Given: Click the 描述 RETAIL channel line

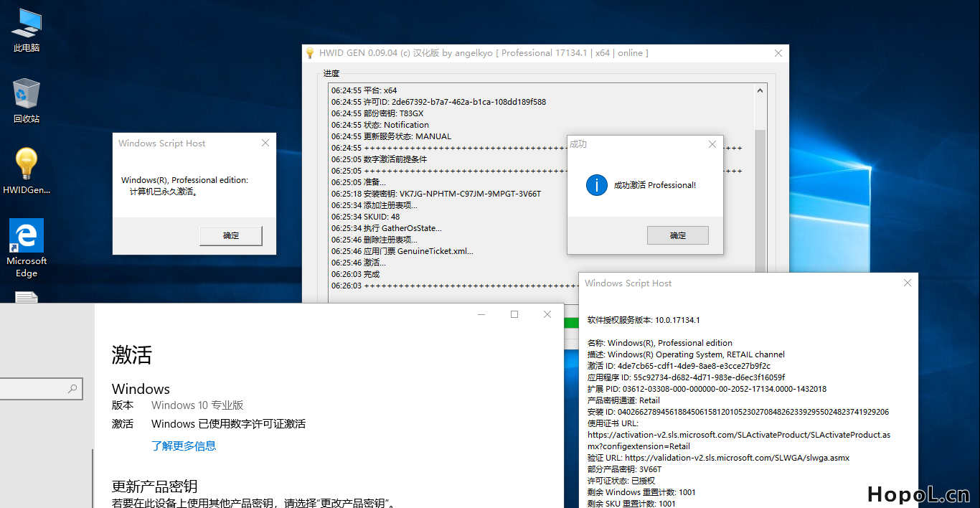Looking at the screenshot, I should point(686,354).
